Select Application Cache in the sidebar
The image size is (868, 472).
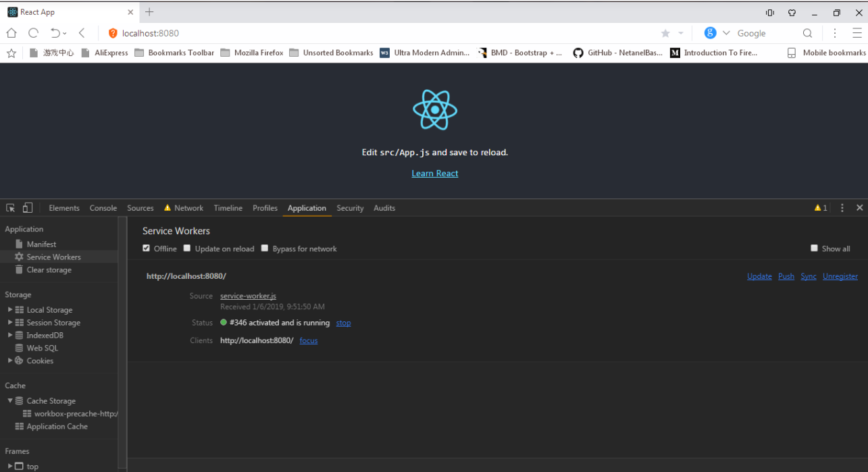point(51,427)
